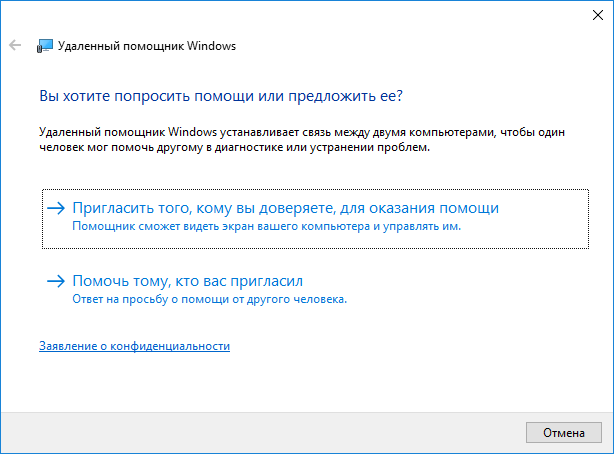Click blank white space below the privacy link
614x454 pixels.
(x=300, y=385)
